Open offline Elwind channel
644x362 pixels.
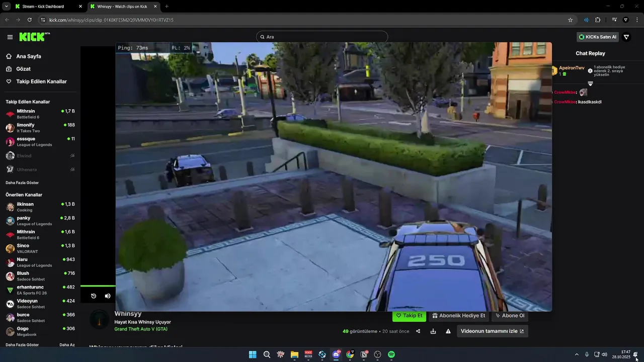tap(40, 156)
